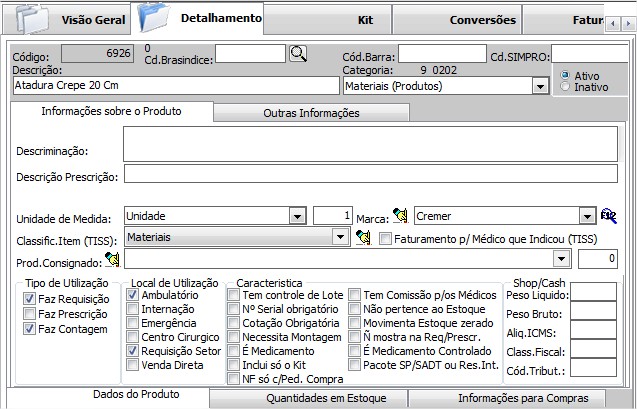Open the Marca Cremer dropdown list
Viewport: 637px width, 409px height.
pyautogui.click(x=587, y=216)
